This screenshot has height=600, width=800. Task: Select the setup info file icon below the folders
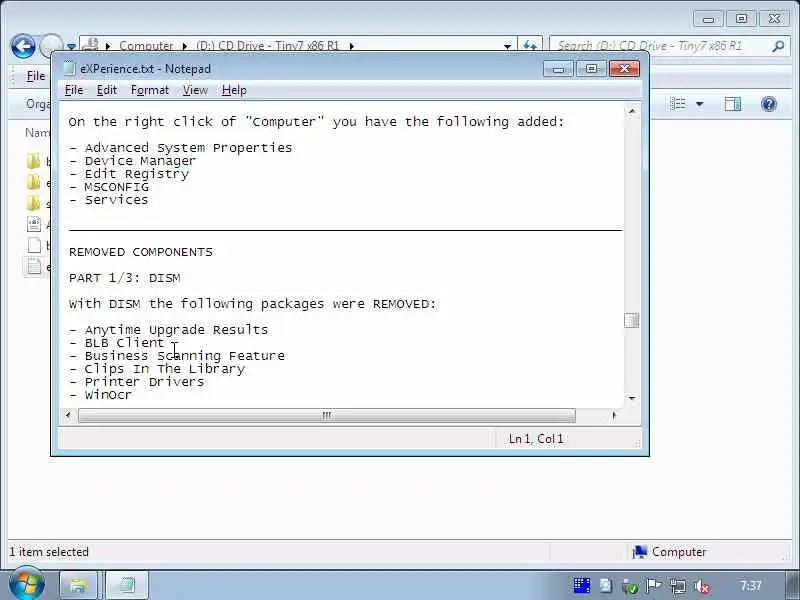point(34,224)
